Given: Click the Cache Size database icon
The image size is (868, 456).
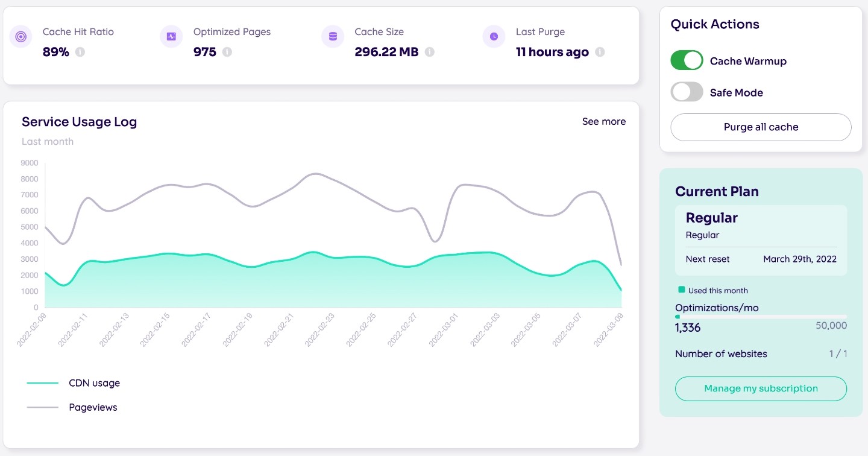Looking at the screenshot, I should [x=332, y=37].
